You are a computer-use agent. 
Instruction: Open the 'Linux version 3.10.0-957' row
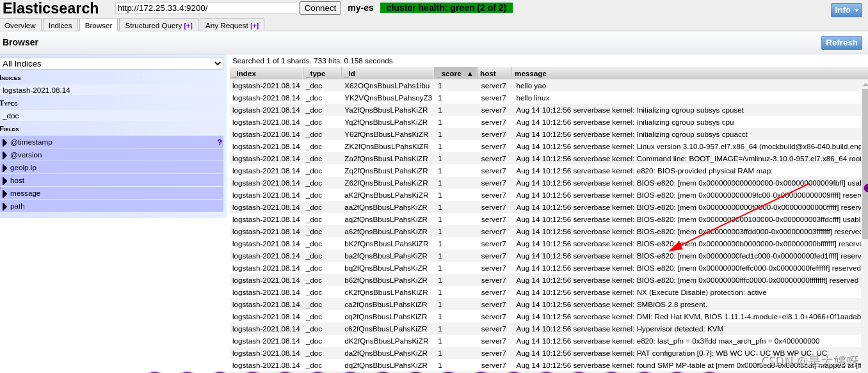pos(546,147)
